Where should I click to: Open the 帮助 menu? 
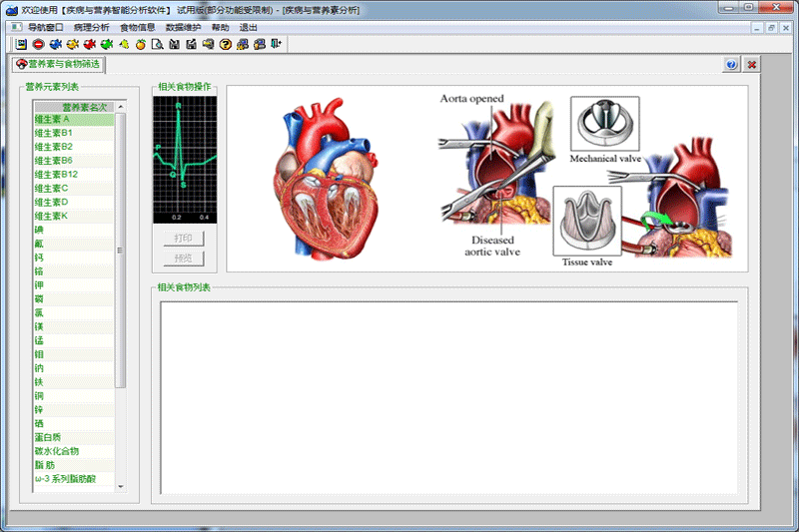click(x=221, y=27)
